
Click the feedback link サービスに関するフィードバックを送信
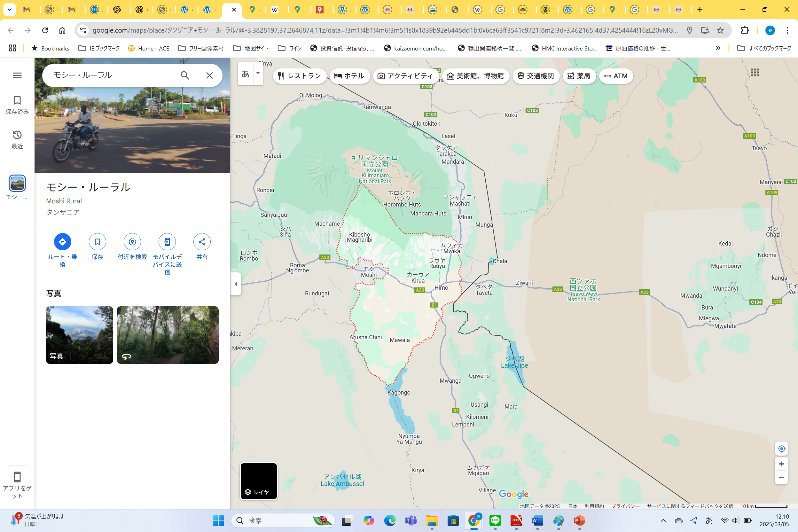(690, 506)
